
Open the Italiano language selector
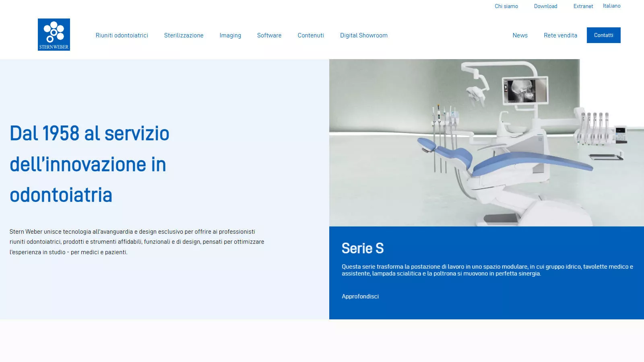tap(612, 6)
